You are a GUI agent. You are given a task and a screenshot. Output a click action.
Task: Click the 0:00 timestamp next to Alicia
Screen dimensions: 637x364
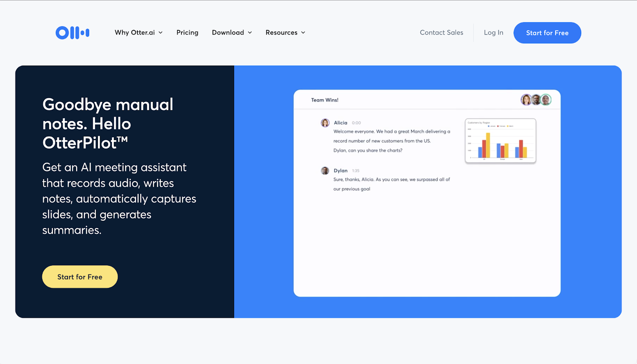pyautogui.click(x=356, y=123)
